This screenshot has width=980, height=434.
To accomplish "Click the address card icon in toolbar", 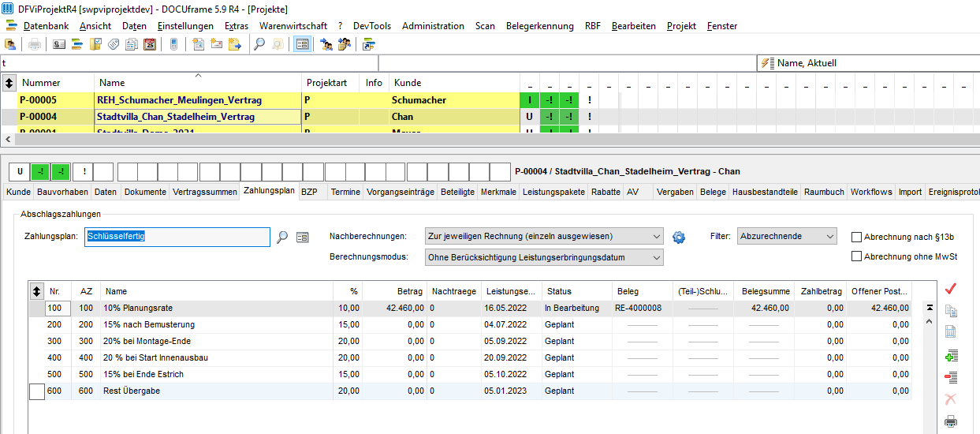I will (59, 44).
